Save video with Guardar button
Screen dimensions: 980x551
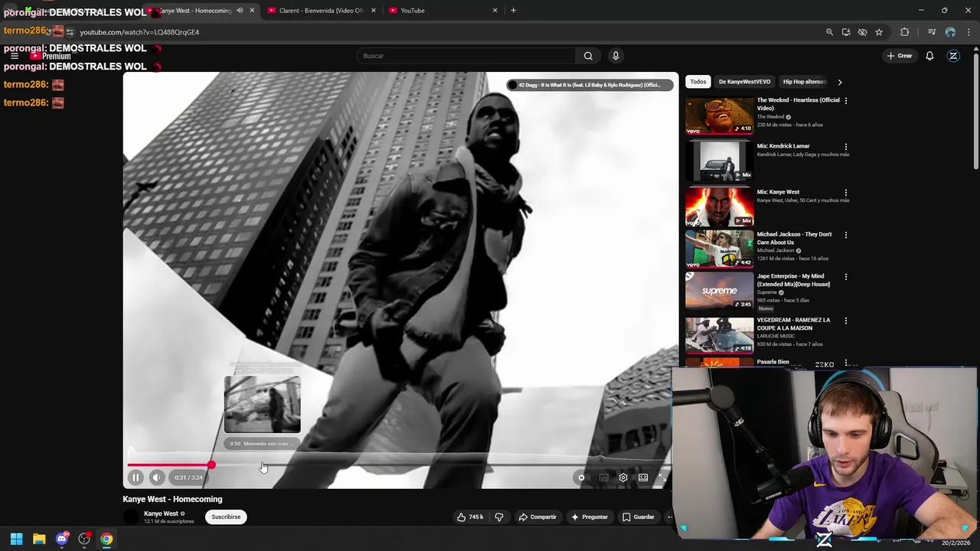(639, 517)
